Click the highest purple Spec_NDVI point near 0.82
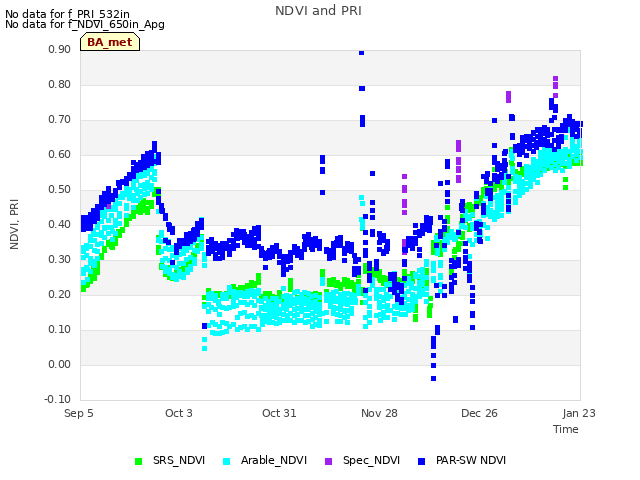Image resolution: width=640 pixels, height=480 pixels. pyautogui.click(x=556, y=79)
